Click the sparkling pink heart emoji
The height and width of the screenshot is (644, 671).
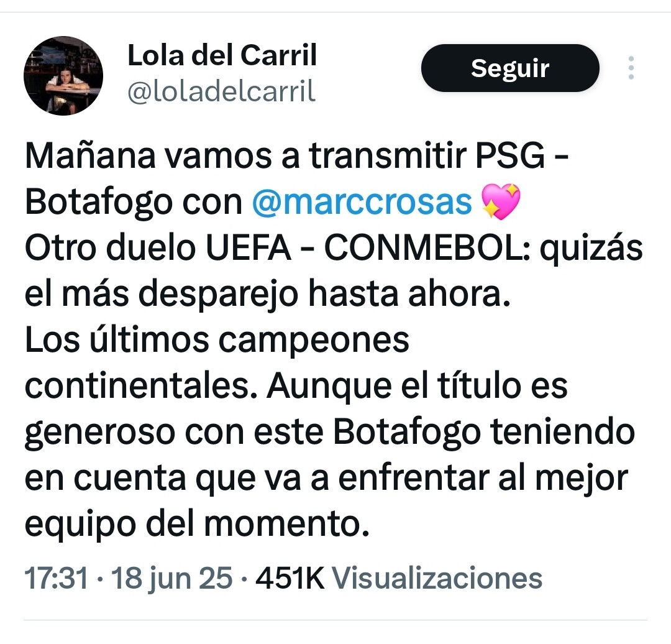(501, 201)
